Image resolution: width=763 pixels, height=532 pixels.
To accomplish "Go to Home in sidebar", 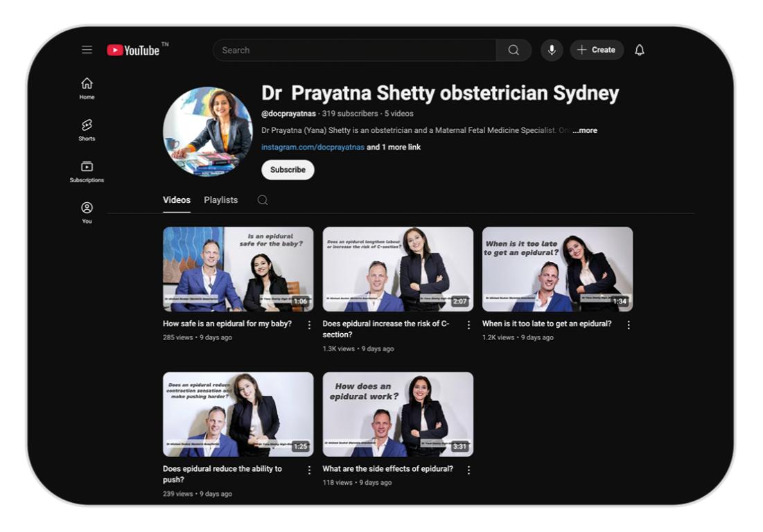I will point(87,89).
